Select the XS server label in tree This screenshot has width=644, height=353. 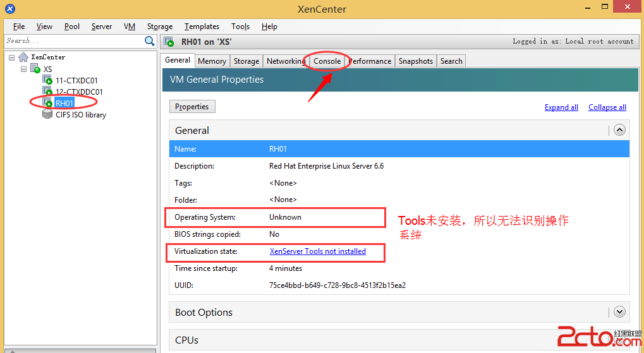pos(47,69)
